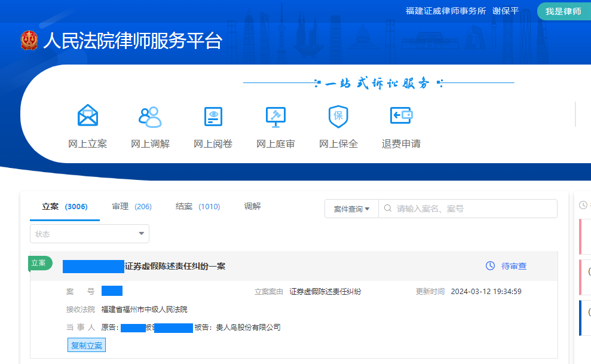Switch to the 审理 tab
The height and width of the screenshot is (364, 591).
coord(130,206)
